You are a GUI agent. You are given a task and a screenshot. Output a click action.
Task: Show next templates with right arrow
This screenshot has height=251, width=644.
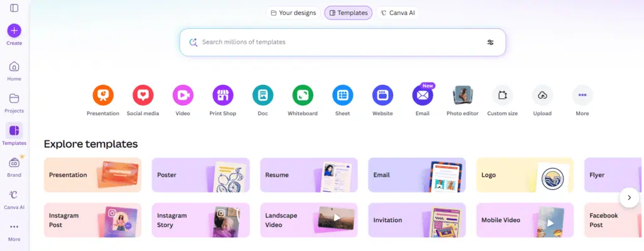629,198
